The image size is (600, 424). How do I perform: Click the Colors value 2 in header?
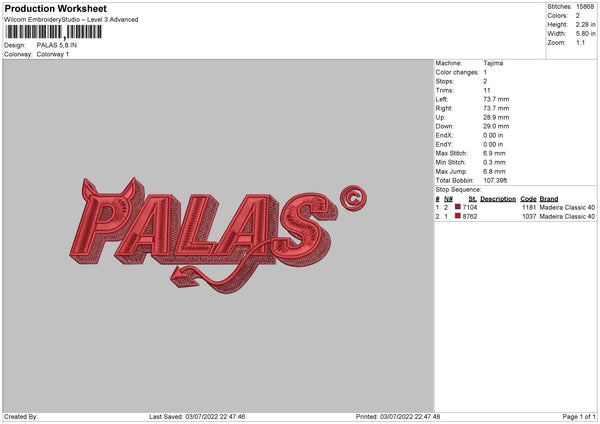tap(578, 16)
